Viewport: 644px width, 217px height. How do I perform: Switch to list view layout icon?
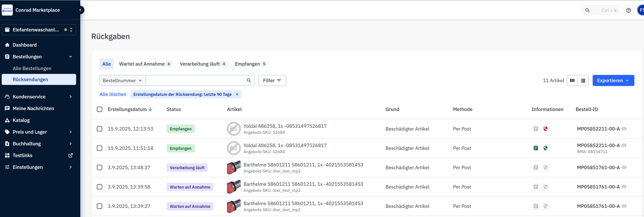point(583,80)
